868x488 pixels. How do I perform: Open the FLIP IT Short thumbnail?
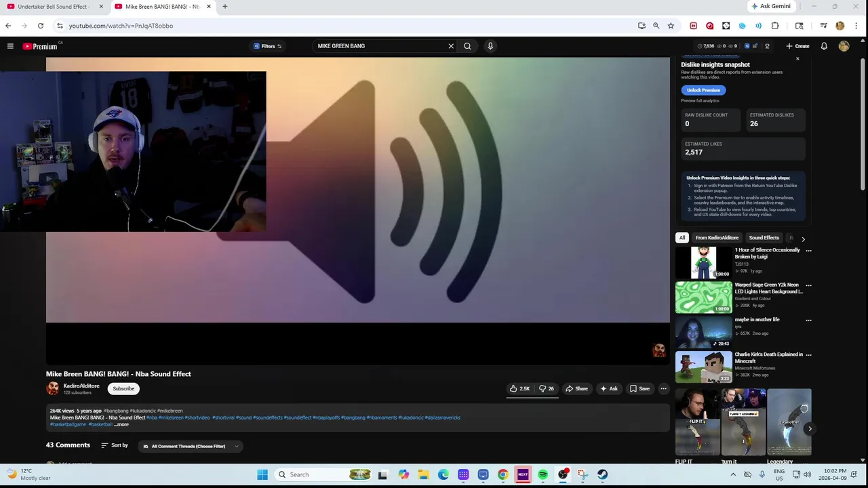tap(697, 422)
